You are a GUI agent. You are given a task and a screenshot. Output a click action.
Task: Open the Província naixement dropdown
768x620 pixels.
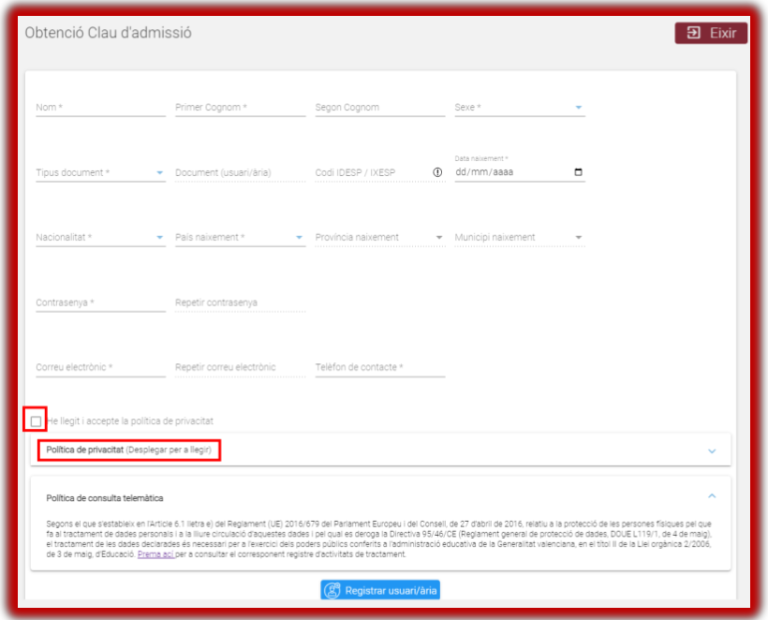pos(380,238)
